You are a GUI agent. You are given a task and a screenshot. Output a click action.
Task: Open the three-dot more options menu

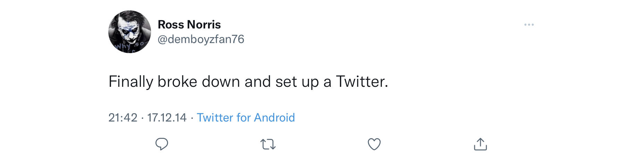click(529, 25)
